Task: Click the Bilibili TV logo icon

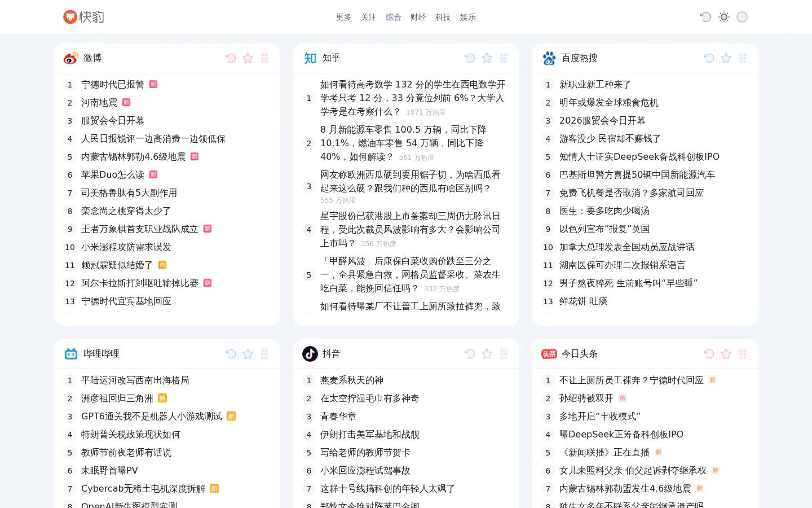Action: tap(71, 354)
